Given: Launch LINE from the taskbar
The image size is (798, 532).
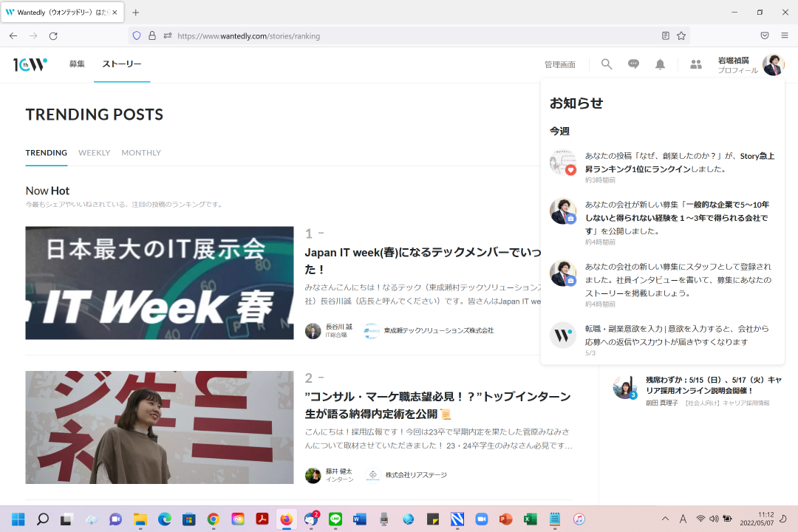Looking at the screenshot, I should click(334, 519).
